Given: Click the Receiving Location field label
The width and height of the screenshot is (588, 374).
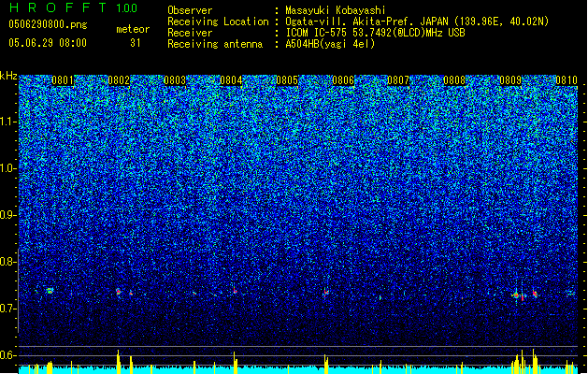Looking at the screenshot, I should coord(218,22).
